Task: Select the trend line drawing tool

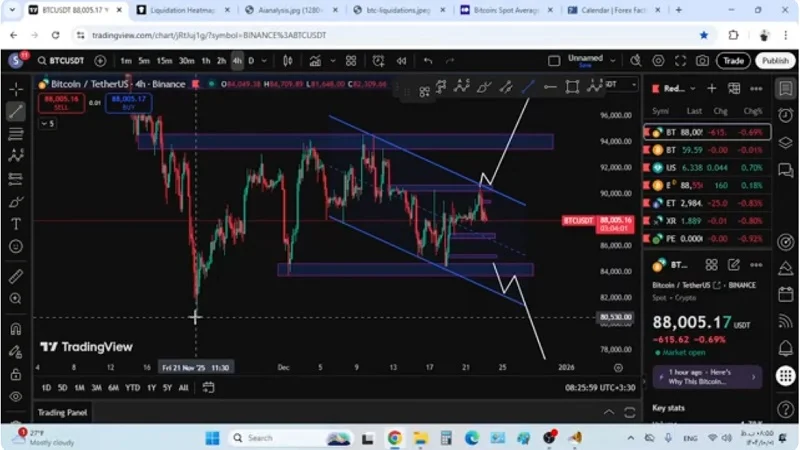Action: 16,112
